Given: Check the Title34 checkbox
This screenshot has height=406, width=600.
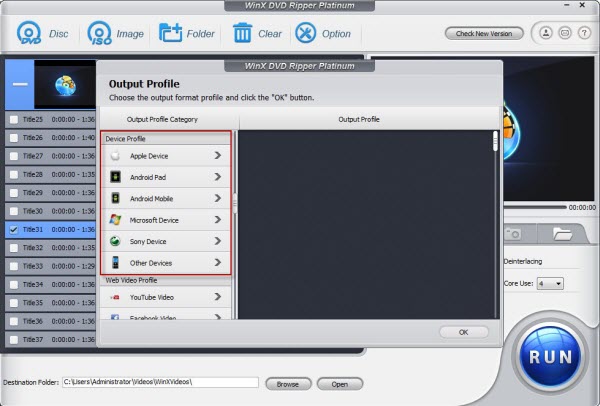Looking at the screenshot, I should pos(14,284).
